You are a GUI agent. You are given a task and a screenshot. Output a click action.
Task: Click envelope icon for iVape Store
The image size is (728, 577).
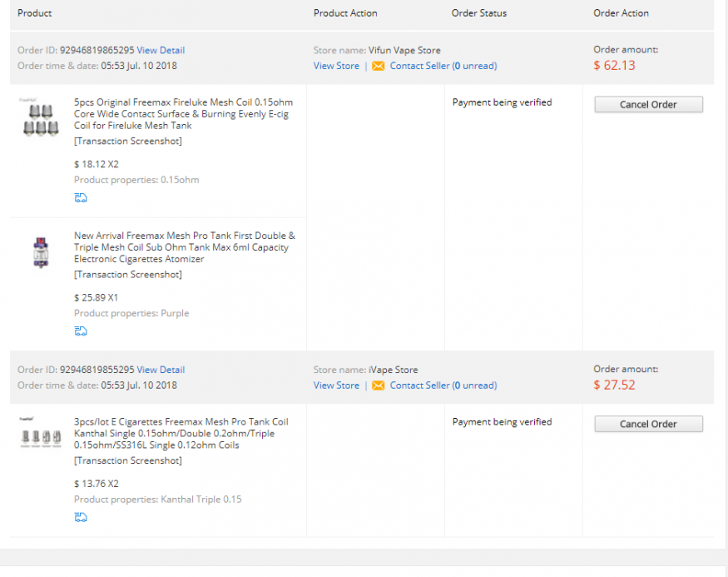(x=379, y=385)
